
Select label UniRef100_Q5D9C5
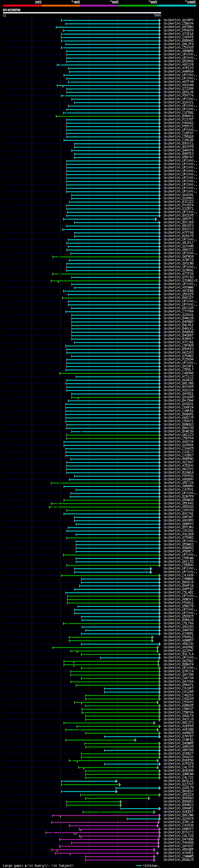point(178,616)
